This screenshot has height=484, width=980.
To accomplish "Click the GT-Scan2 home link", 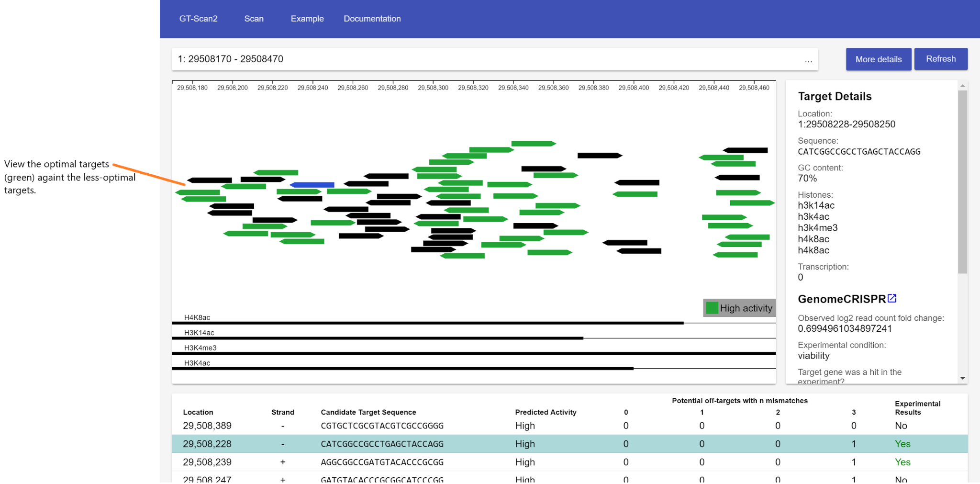I will (198, 19).
